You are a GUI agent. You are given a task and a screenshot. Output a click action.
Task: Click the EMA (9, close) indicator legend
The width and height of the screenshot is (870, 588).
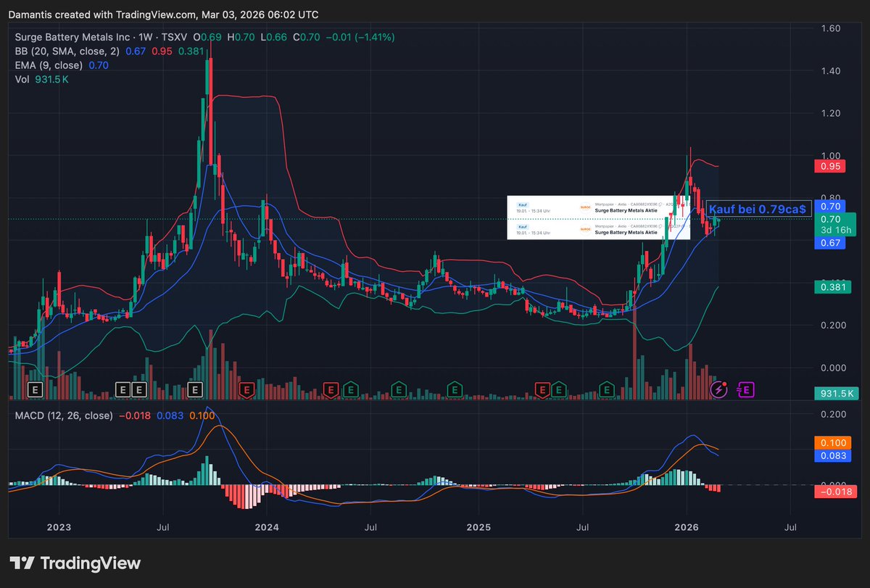[49, 65]
